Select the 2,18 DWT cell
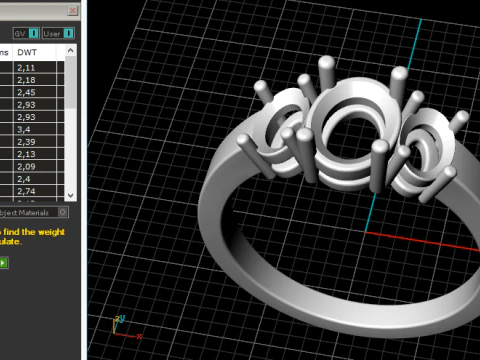 [x=34, y=80]
